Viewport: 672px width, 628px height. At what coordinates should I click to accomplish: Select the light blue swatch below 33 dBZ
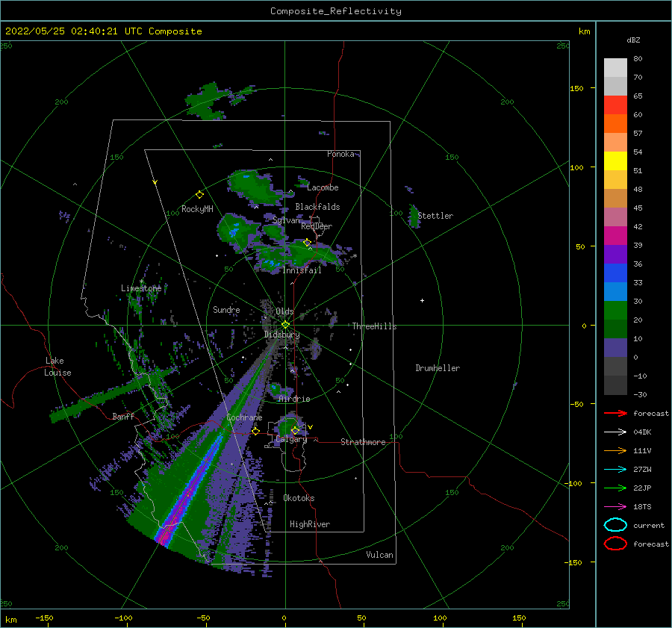point(615,292)
